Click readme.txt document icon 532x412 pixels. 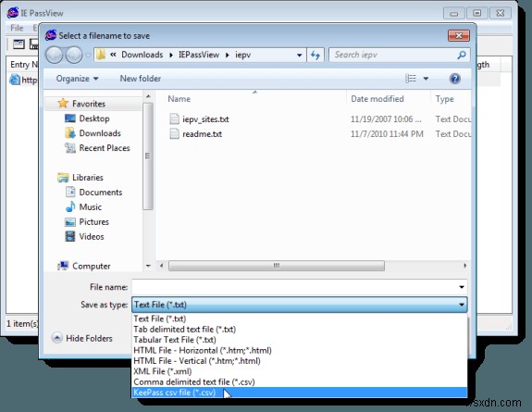click(174, 133)
